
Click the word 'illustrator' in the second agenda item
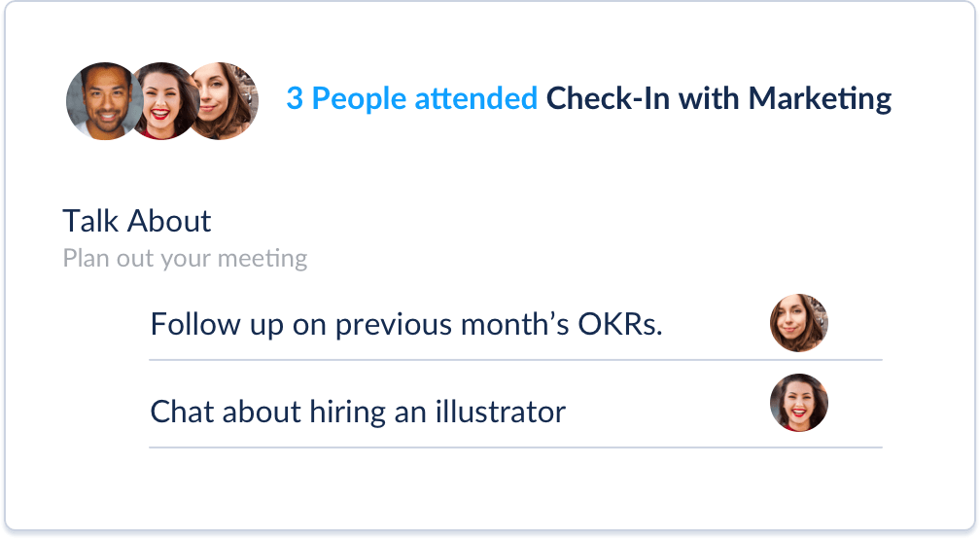(x=501, y=412)
